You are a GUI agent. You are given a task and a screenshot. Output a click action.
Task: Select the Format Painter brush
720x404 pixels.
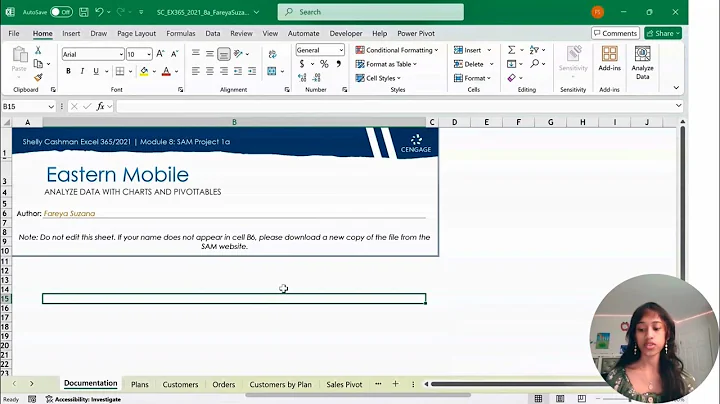(38, 77)
